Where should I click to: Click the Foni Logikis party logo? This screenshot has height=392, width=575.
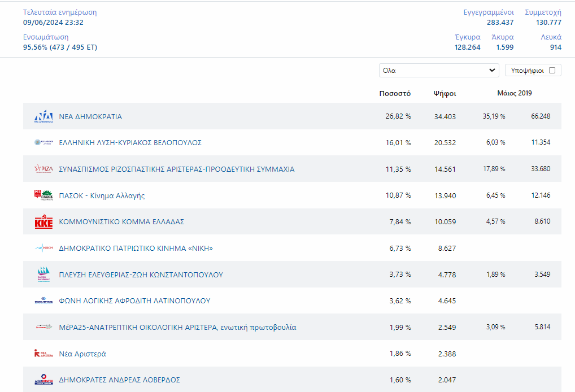tap(43, 300)
